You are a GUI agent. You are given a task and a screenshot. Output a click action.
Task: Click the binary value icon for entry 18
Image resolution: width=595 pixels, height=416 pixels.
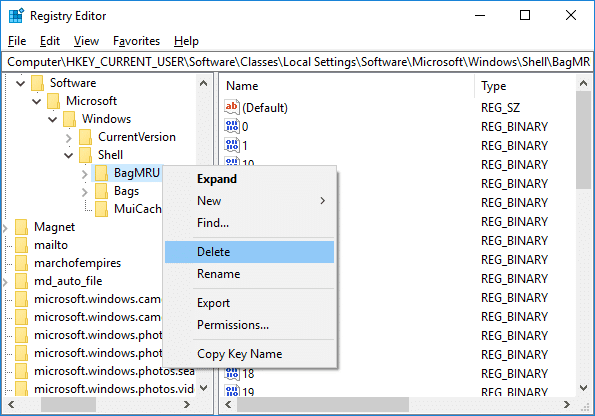coord(231,373)
